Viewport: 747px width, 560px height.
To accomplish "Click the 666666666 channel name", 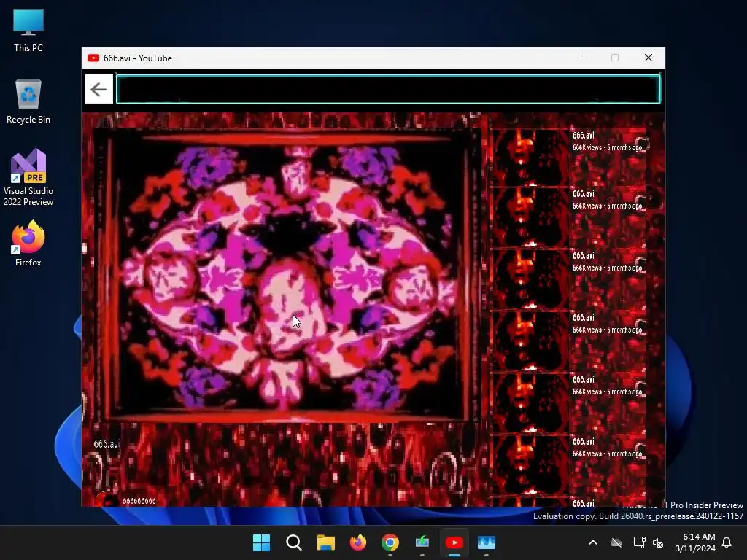I will tap(139, 501).
